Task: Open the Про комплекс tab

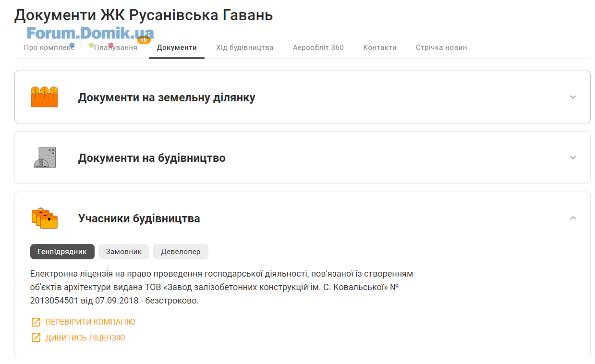Action: (49, 48)
